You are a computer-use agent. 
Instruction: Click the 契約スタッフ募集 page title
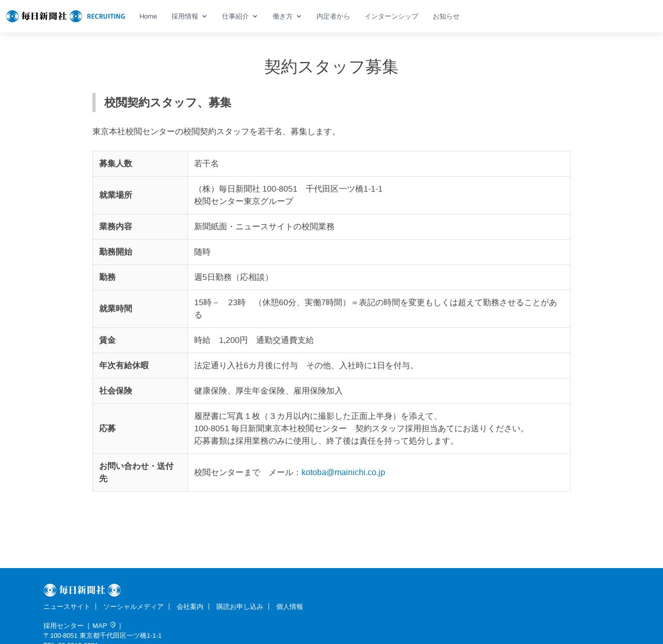pyautogui.click(x=331, y=67)
